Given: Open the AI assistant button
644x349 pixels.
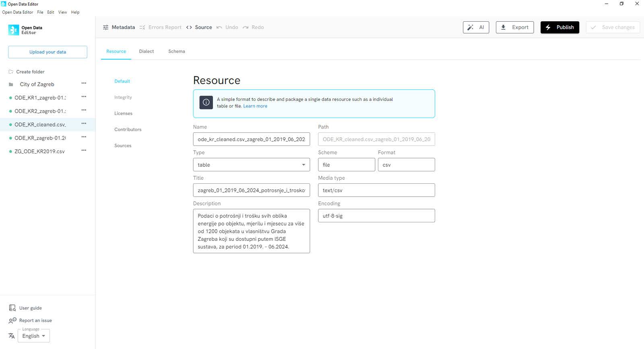Looking at the screenshot, I should click(x=476, y=27).
